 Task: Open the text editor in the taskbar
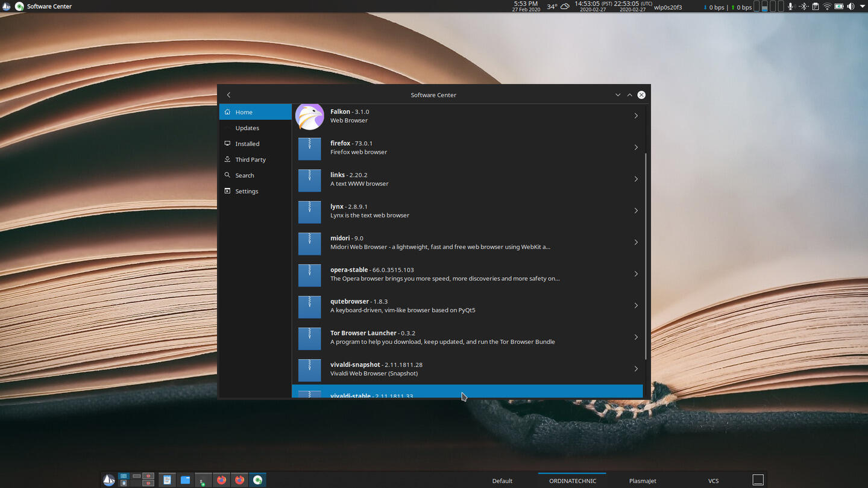coord(167,480)
